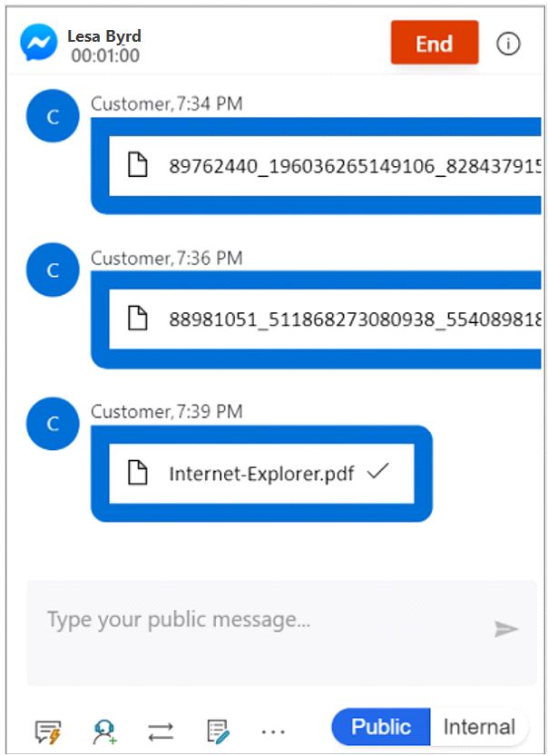
Task: Click customer avatar at 7:39 PM
Action: 53,423
